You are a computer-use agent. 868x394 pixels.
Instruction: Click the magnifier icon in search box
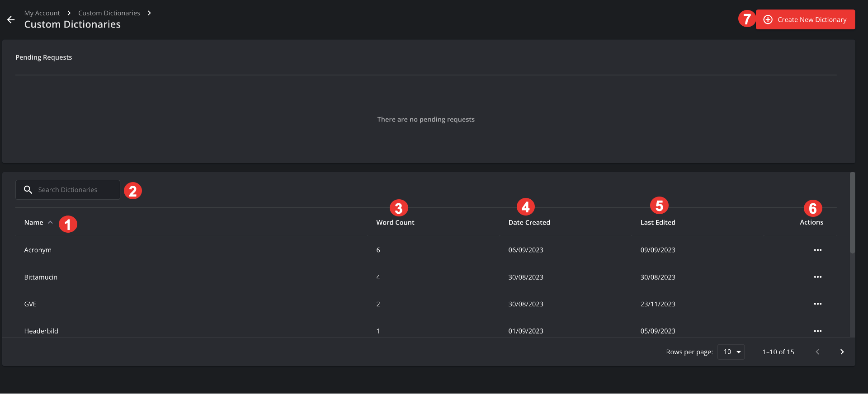28,190
